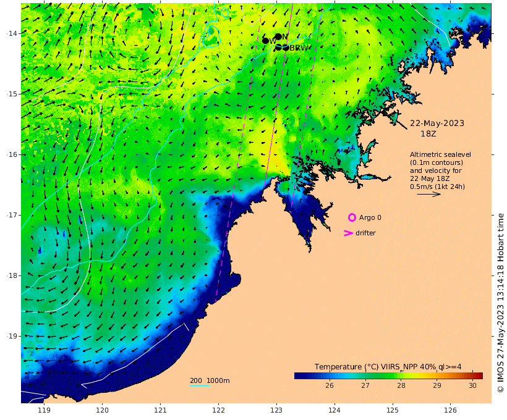Click the longitude axis label 122
This screenshot has width=507, height=420.
tap(218, 410)
